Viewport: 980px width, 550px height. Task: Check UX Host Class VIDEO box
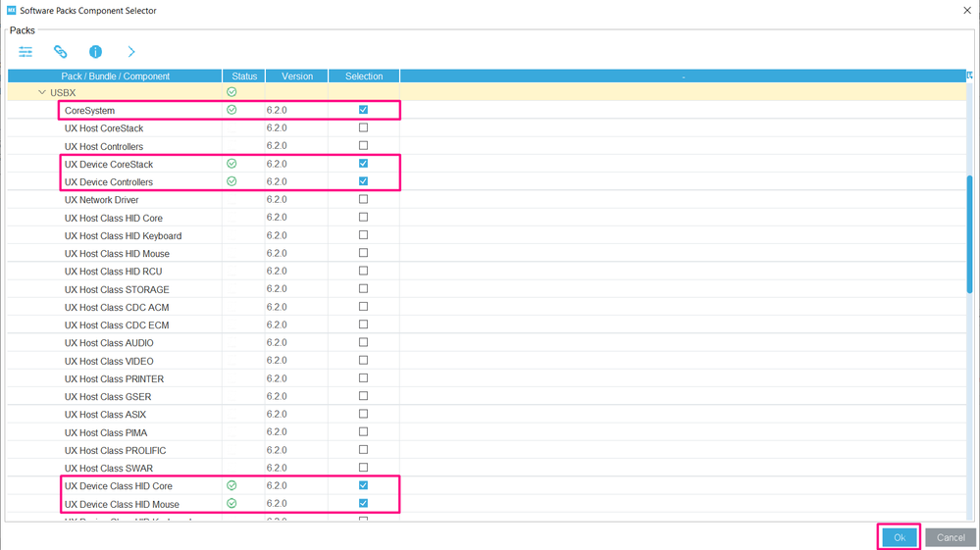pos(363,360)
